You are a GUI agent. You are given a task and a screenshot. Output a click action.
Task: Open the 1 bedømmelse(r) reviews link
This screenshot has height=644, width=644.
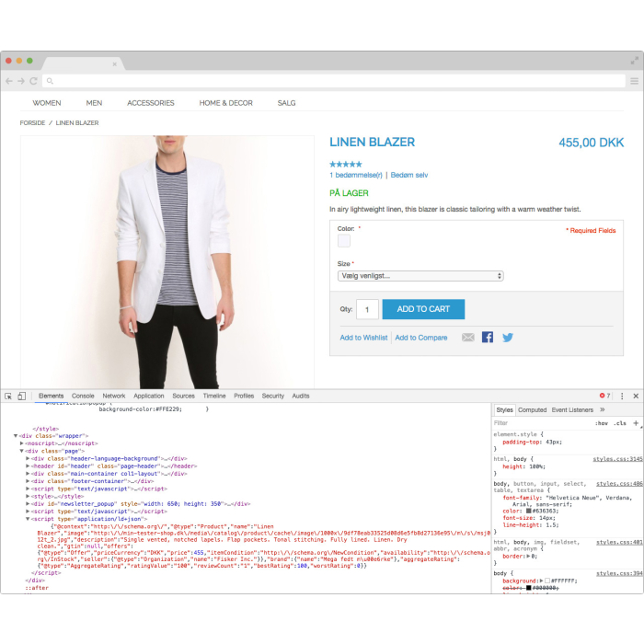(x=356, y=175)
